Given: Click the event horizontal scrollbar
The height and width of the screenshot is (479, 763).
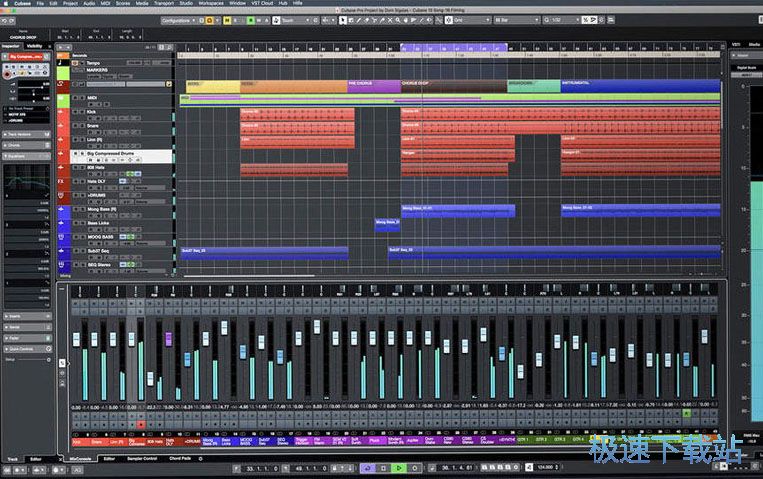Looking at the screenshot, I should (248, 276).
